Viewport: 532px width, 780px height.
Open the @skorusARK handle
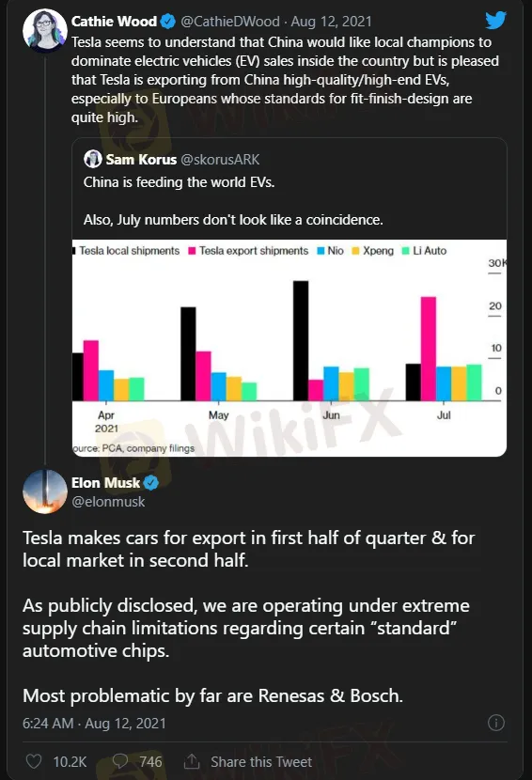(x=220, y=159)
